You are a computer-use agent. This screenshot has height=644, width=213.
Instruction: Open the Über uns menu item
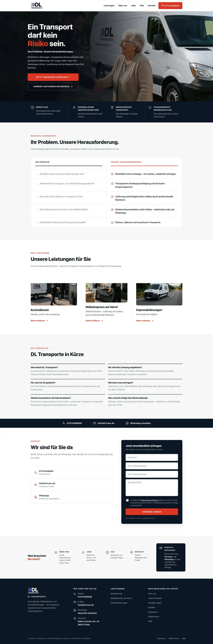click(123, 5)
